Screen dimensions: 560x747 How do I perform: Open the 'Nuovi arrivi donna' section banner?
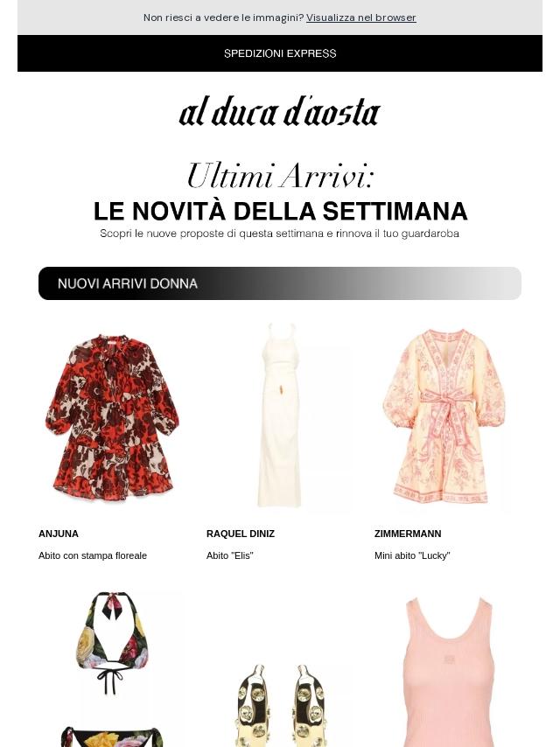[280, 283]
